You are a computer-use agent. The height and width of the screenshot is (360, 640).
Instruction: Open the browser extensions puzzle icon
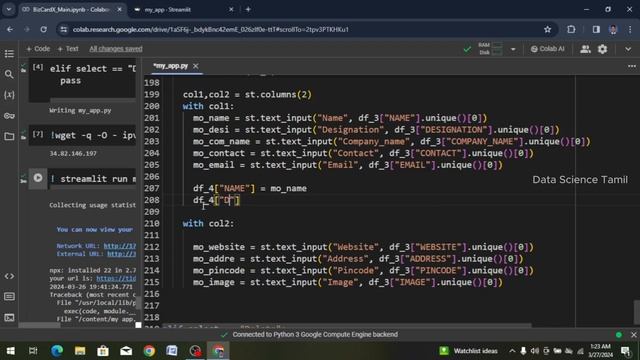click(x=571, y=29)
